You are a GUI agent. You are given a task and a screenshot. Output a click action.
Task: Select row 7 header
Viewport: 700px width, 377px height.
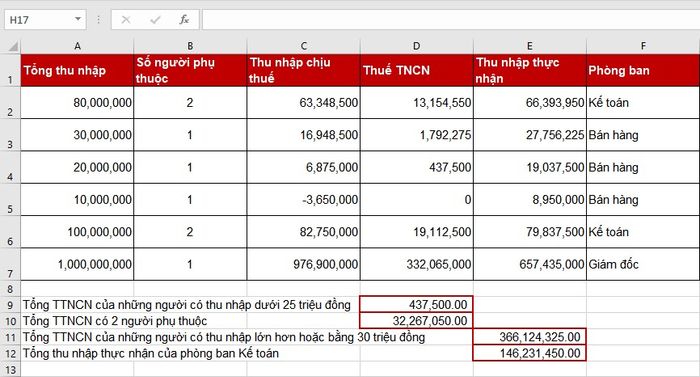(x=10, y=264)
